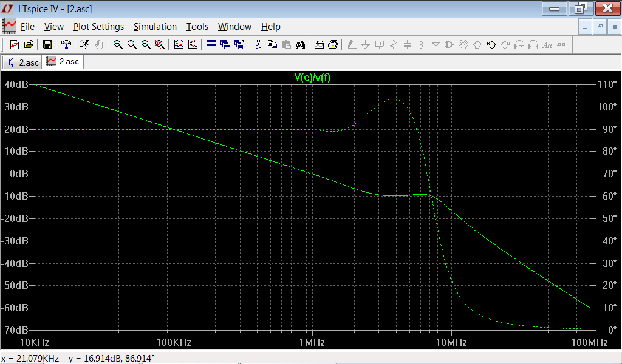Open the Tools menu

click(197, 27)
